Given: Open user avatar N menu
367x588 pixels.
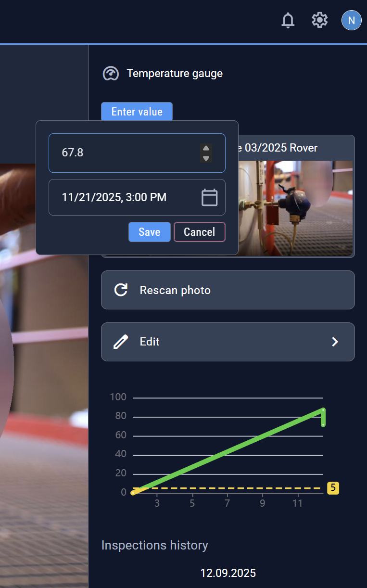Looking at the screenshot, I should (x=351, y=20).
